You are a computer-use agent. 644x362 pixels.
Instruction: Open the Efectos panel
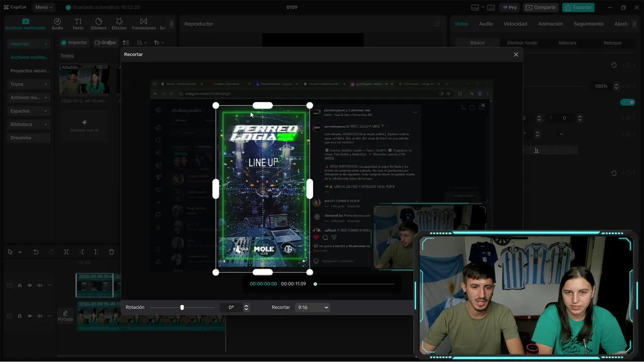click(119, 24)
